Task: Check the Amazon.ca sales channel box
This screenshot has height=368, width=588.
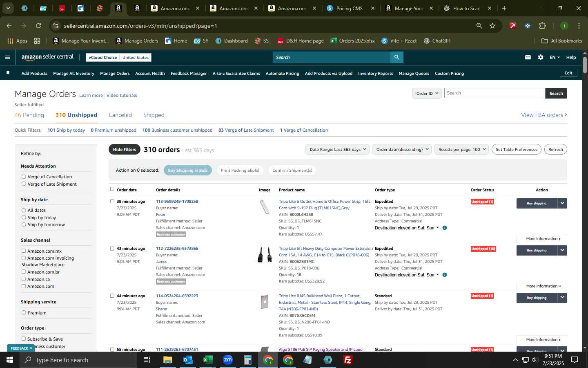Action: point(24,279)
